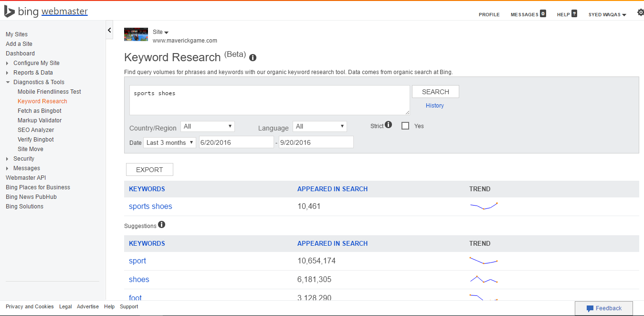Expand Security section

[20, 159]
